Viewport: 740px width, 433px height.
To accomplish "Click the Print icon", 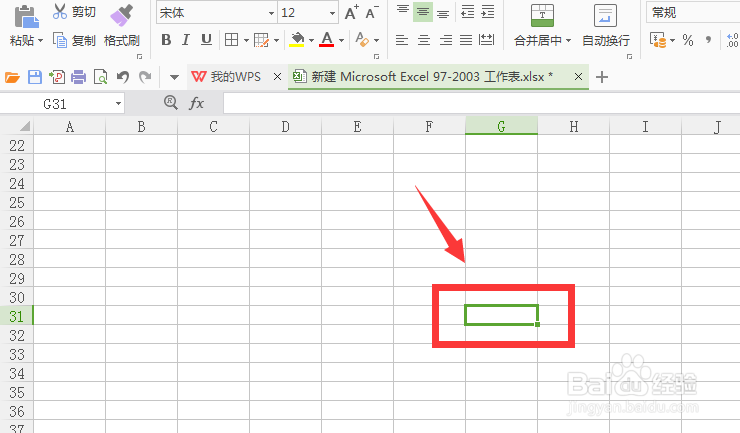I will [x=78, y=77].
